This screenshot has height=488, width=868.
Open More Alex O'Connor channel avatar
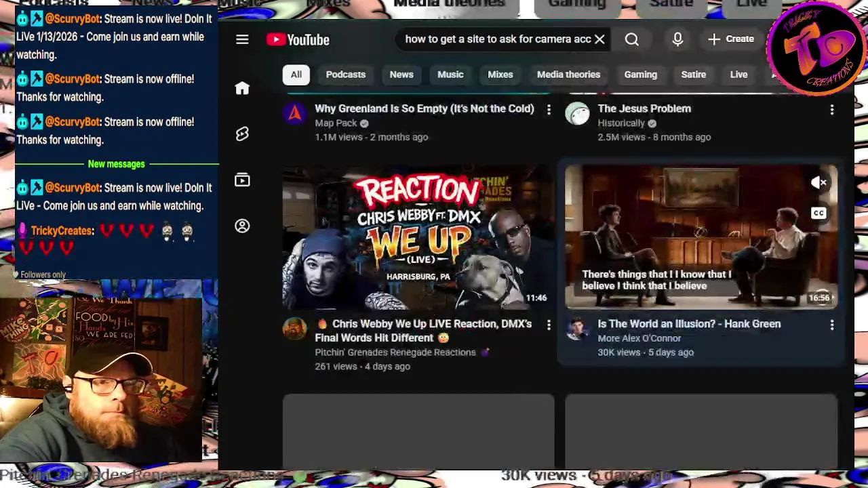(x=577, y=329)
